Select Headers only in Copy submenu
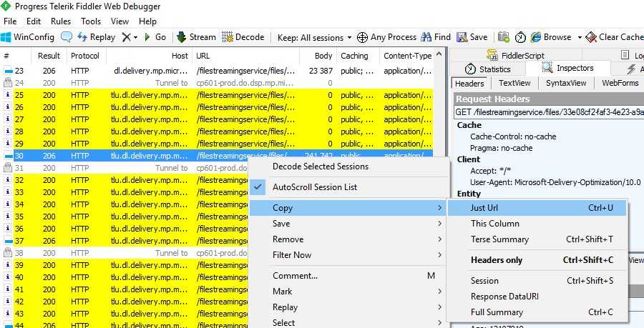The width and height of the screenshot is (644, 328). [497, 260]
